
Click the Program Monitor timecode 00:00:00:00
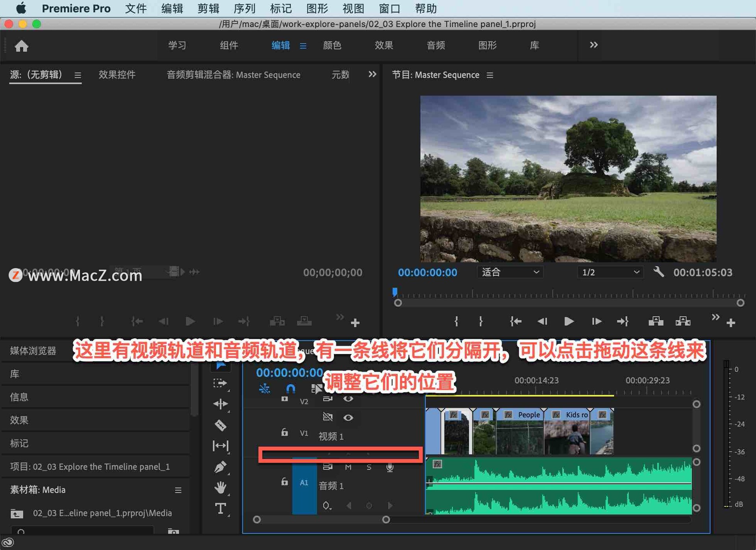coord(428,272)
